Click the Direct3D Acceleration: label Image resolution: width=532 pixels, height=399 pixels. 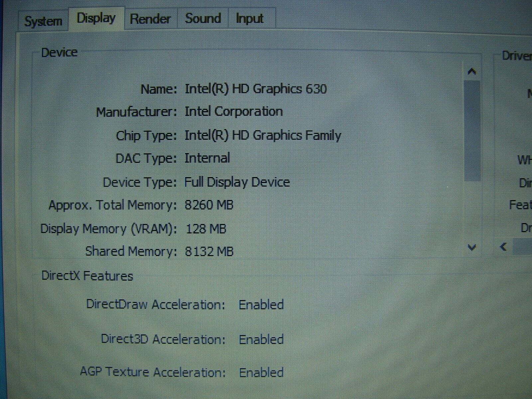[x=163, y=339]
